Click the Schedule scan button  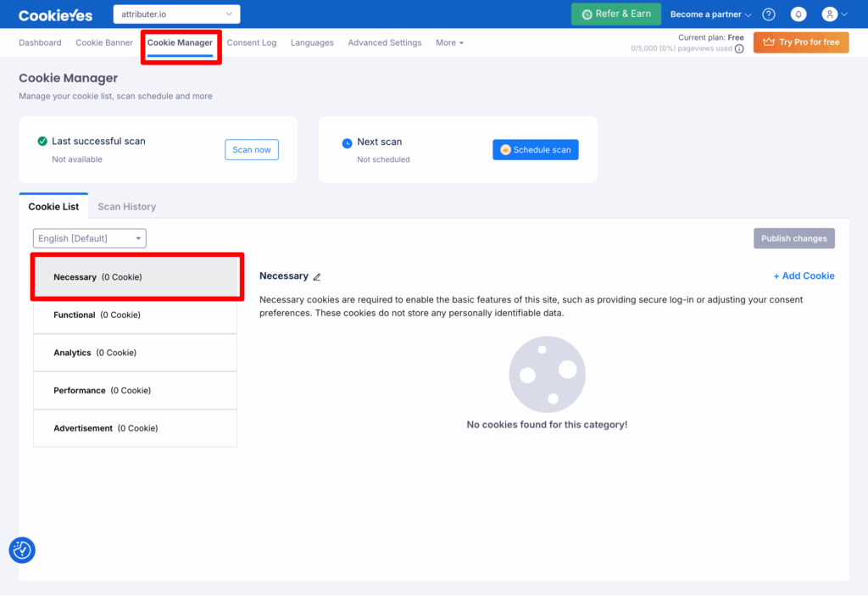pos(535,150)
